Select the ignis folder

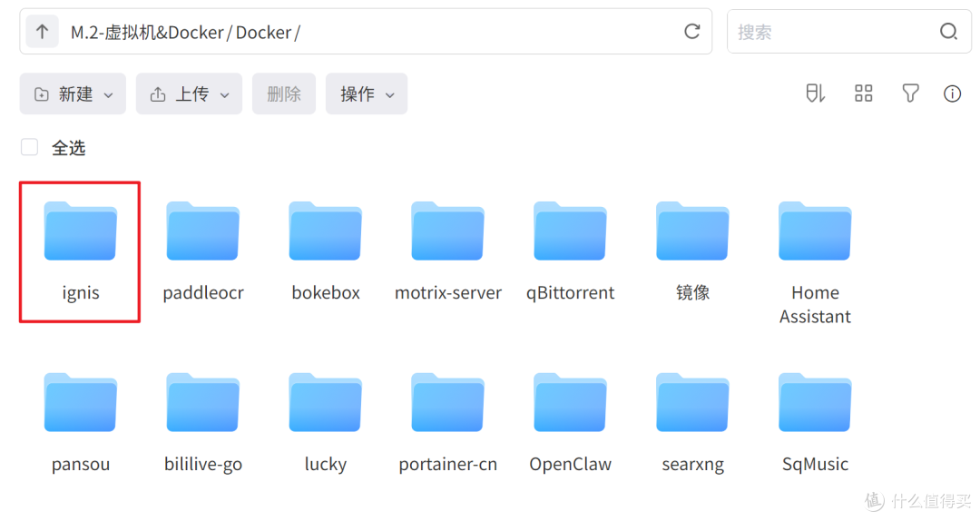pyautogui.click(x=80, y=251)
